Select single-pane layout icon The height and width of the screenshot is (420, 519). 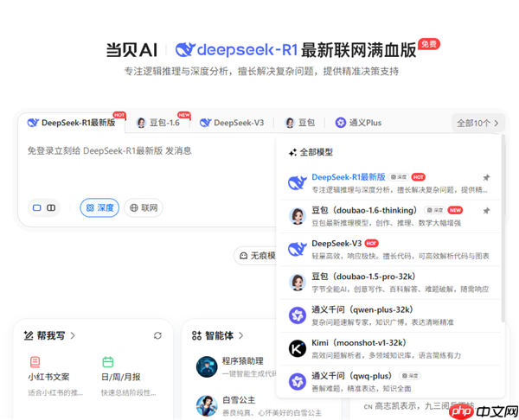click(36, 207)
